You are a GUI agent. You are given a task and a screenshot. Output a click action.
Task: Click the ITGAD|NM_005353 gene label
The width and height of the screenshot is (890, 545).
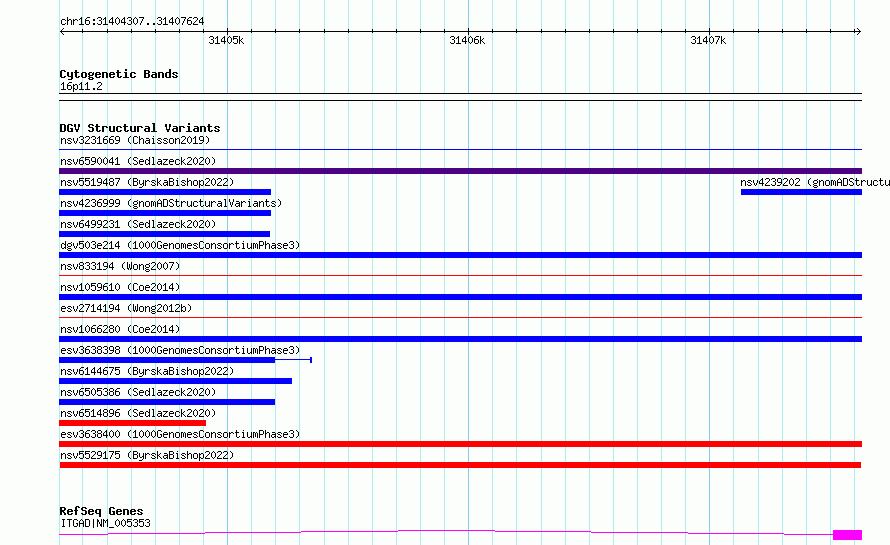106,523
